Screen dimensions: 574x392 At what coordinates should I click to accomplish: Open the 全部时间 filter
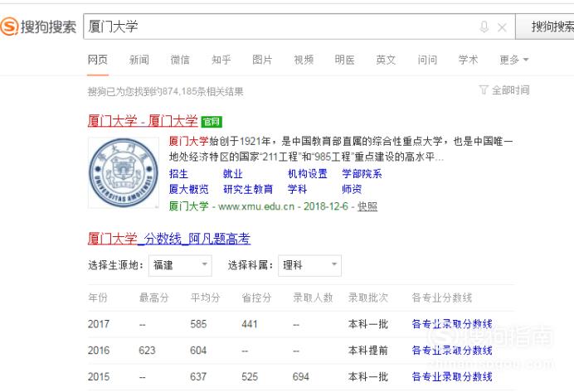(x=504, y=90)
